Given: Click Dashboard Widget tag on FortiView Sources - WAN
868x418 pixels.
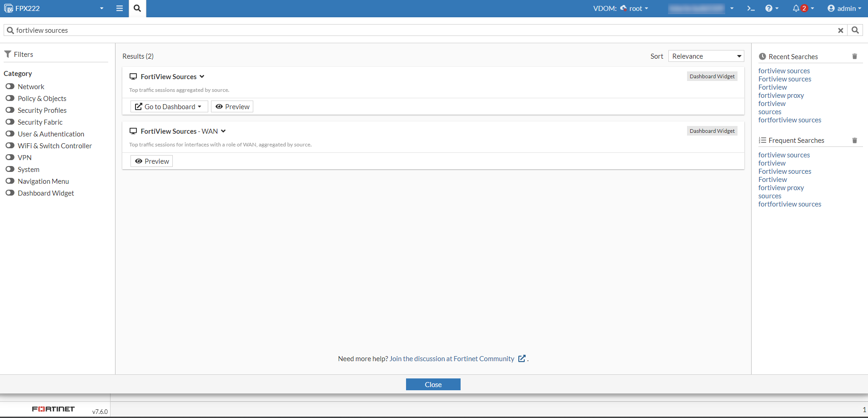Looking at the screenshot, I should [712, 131].
